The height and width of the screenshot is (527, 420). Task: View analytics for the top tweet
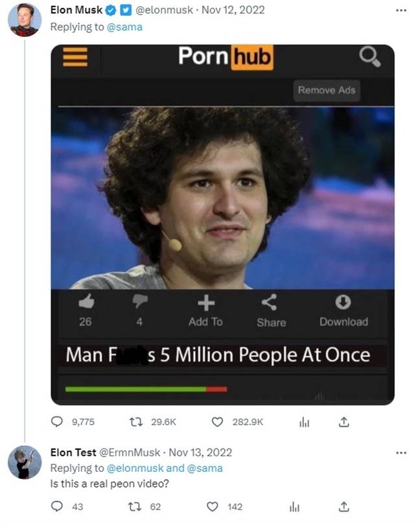(x=303, y=422)
